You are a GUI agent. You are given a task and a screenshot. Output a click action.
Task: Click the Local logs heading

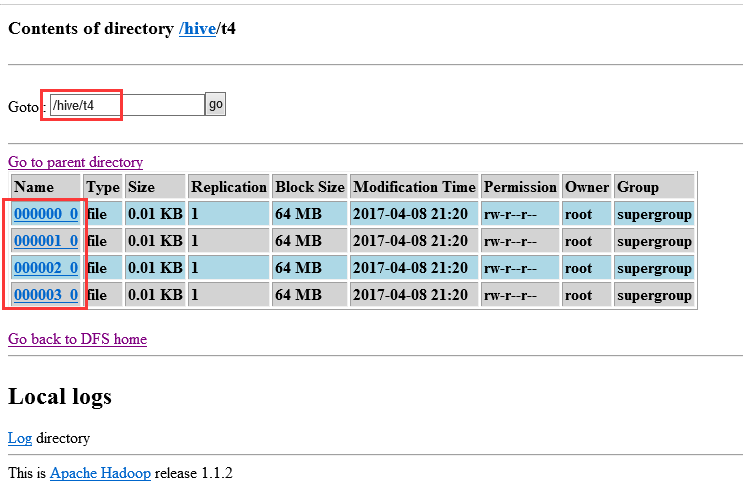click(x=60, y=397)
